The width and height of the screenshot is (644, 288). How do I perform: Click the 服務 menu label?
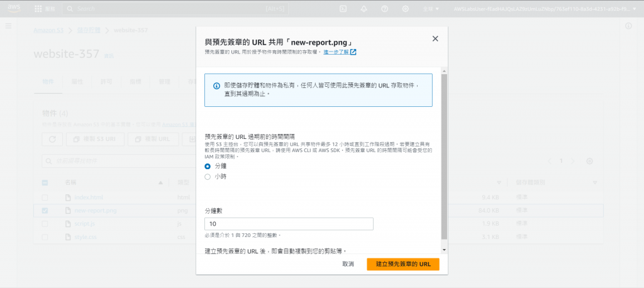(50, 9)
